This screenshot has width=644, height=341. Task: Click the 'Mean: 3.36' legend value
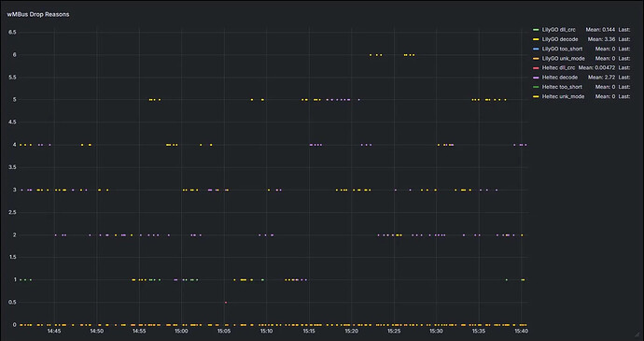[x=602, y=39]
